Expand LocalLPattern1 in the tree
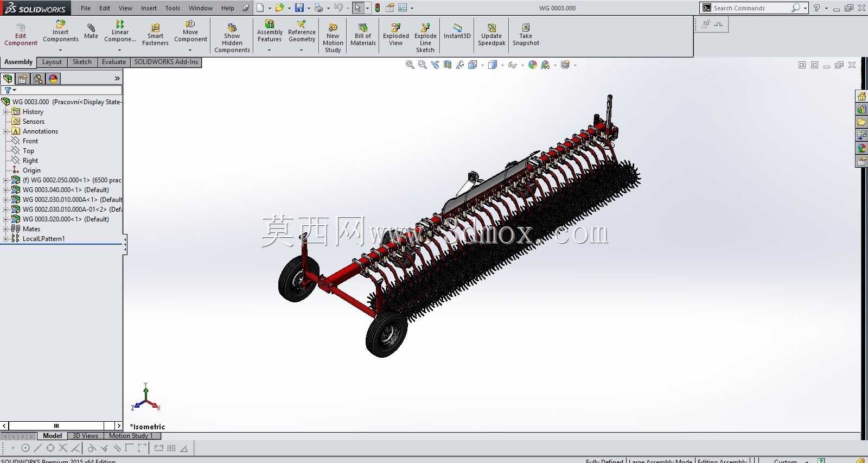The height and width of the screenshot is (463, 868). coord(6,239)
